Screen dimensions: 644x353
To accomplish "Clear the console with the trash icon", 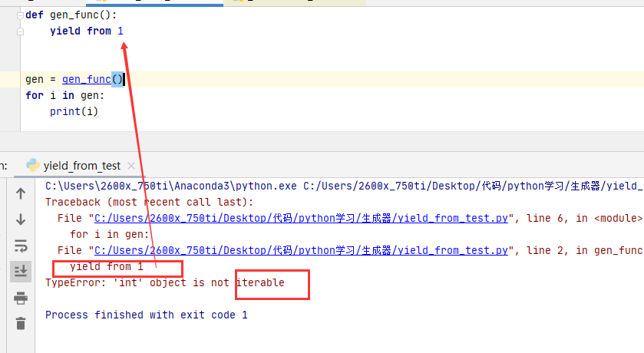I will 21,323.
